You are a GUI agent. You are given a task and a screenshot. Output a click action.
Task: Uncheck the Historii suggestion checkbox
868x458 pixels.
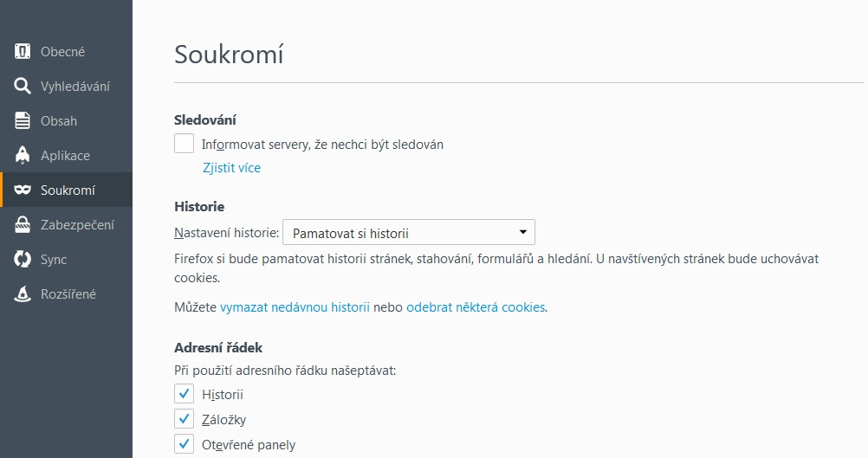[x=184, y=394]
